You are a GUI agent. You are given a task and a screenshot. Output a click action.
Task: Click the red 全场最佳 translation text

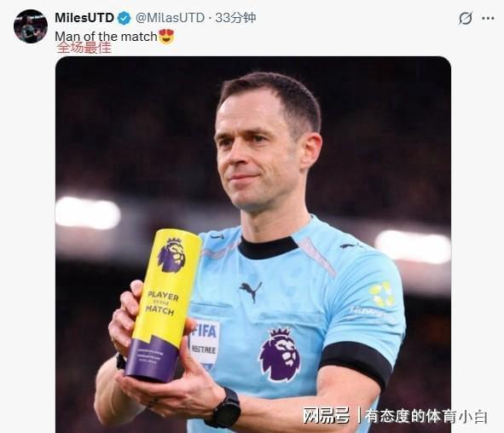84,48
